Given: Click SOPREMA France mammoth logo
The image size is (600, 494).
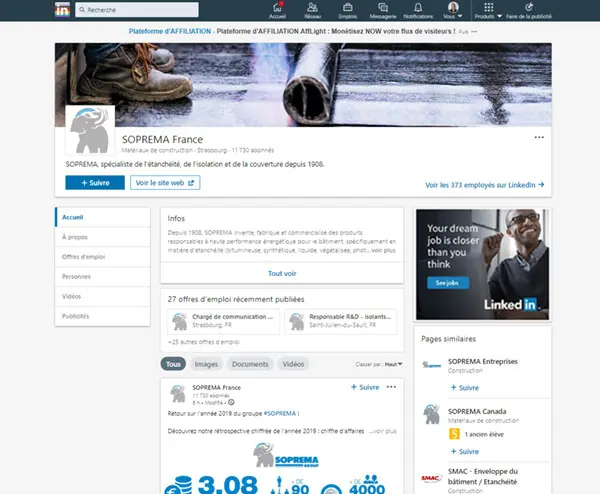Looking at the screenshot, I should pos(90,130).
